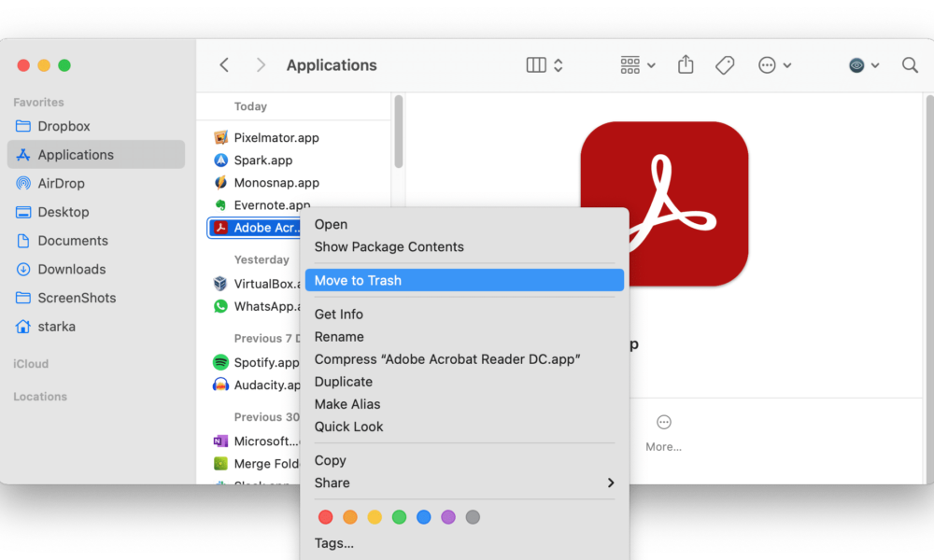Expand the Share submenu arrow
Screen dimensions: 934x560
click(x=611, y=483)
